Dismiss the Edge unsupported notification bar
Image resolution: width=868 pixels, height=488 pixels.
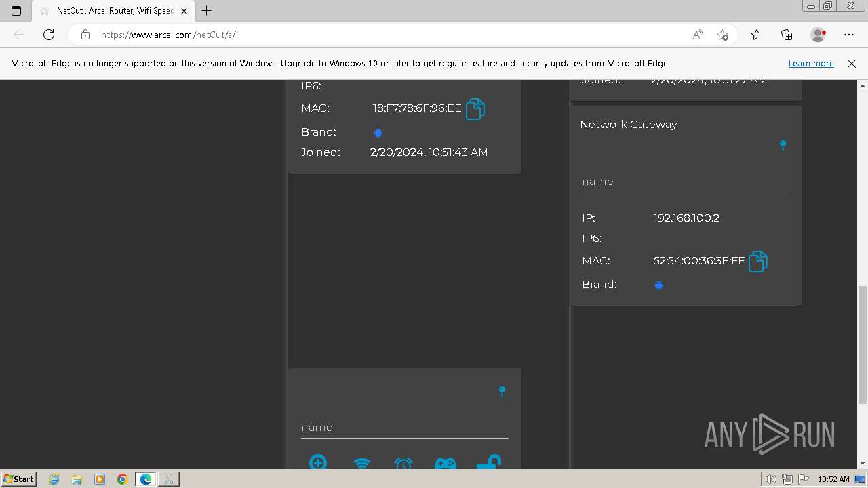pos(852,64)
